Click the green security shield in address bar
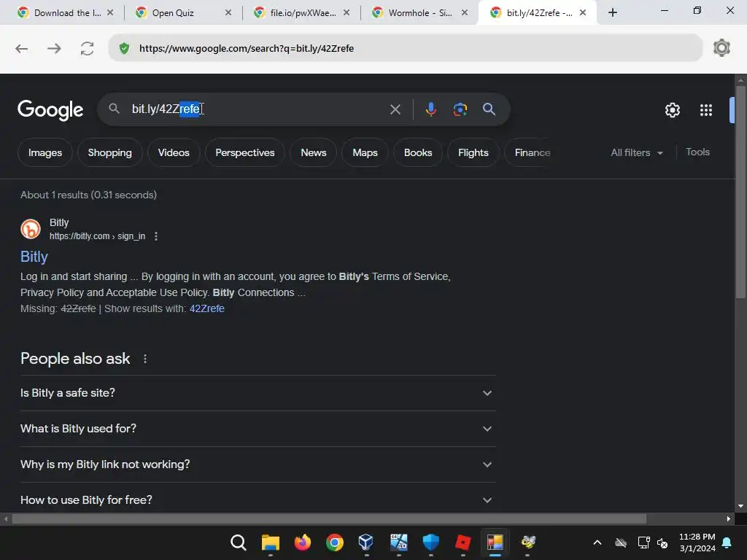The width and height of the screenshot is (747, 560). pyautogui.click(x=124, y=49)
